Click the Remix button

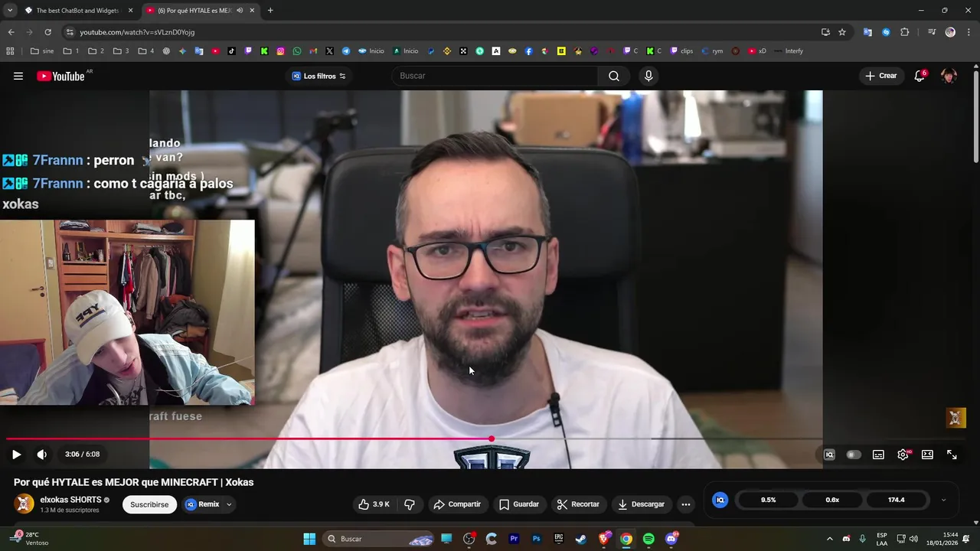(202, 504)
